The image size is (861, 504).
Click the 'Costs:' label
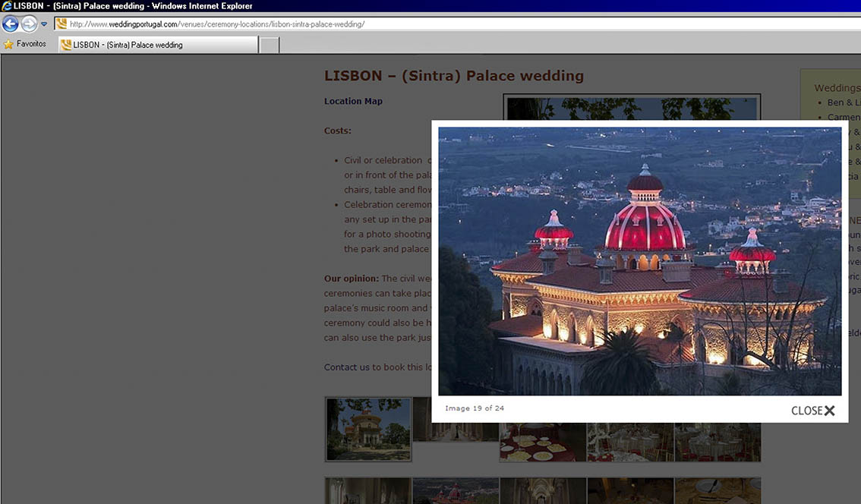(338, 131)
